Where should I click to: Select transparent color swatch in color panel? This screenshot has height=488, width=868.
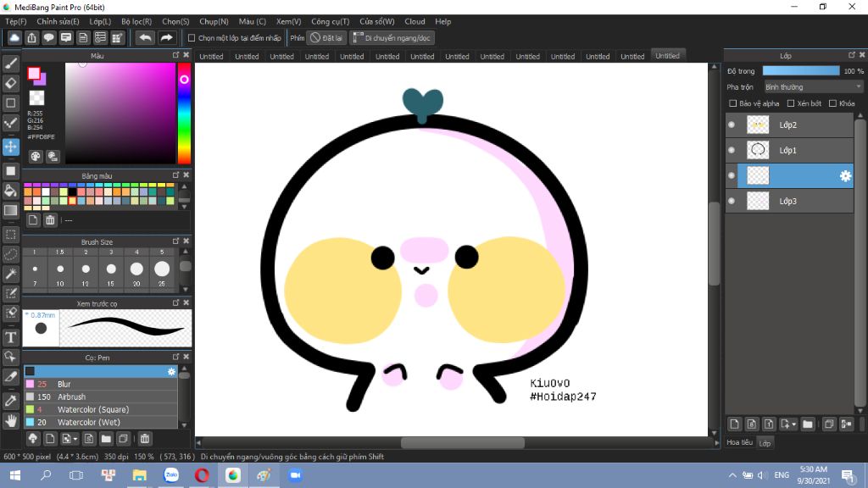pos(36,98)
